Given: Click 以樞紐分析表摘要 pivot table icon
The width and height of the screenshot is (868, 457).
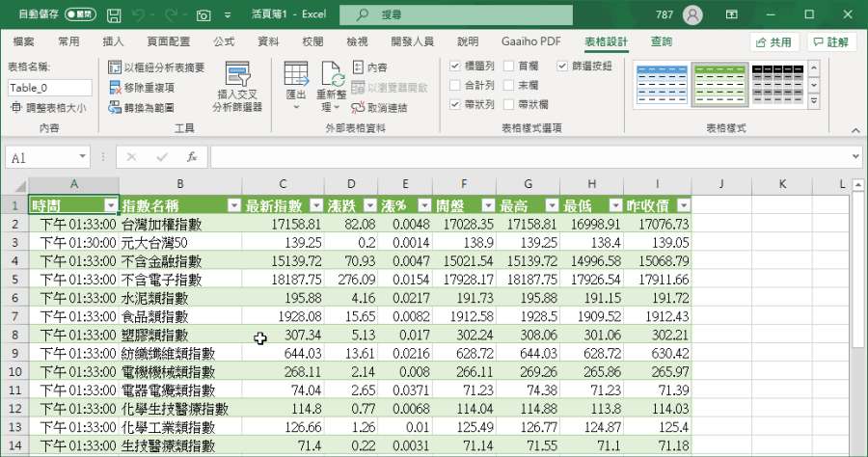Looking at the screenshot, I should coord(115,67).
